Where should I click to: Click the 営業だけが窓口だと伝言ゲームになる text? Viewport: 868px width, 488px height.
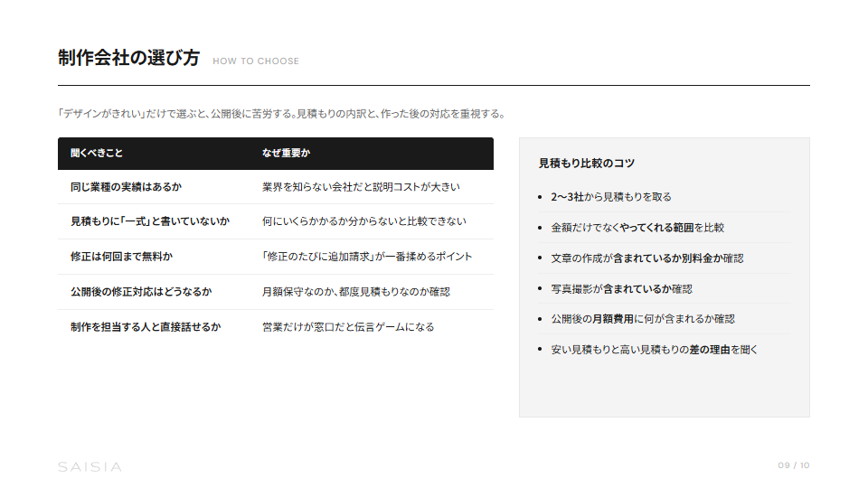[348, 327]
